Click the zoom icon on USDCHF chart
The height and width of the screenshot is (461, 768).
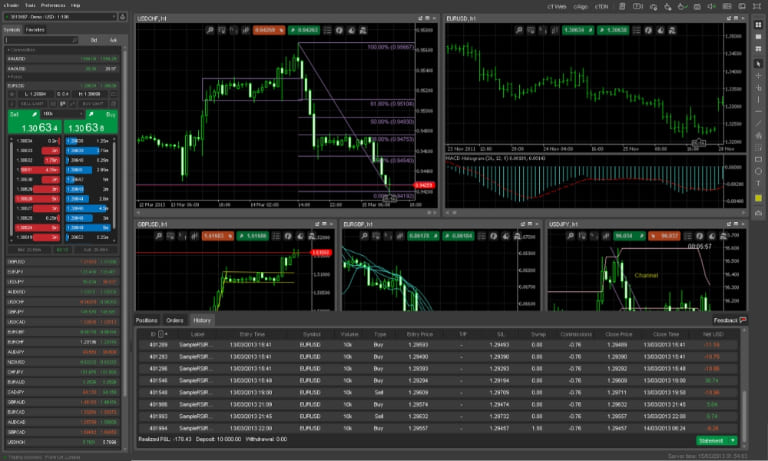click(211, 31)
